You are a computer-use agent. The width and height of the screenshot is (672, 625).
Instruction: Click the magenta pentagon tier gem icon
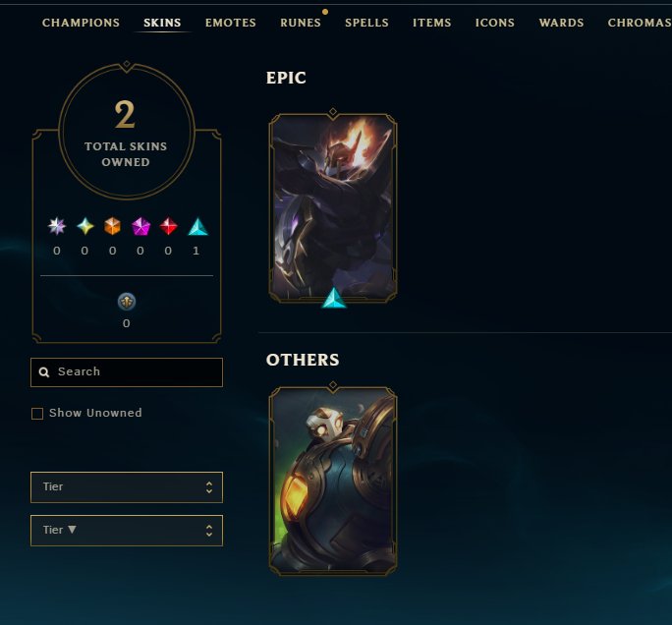click(x=140, y=226)
